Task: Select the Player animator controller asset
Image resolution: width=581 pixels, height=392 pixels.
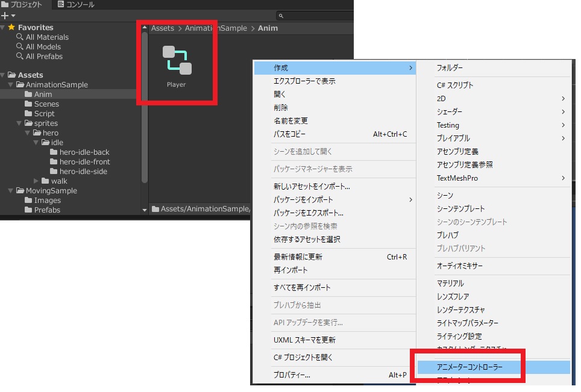Action: (177, 63)
